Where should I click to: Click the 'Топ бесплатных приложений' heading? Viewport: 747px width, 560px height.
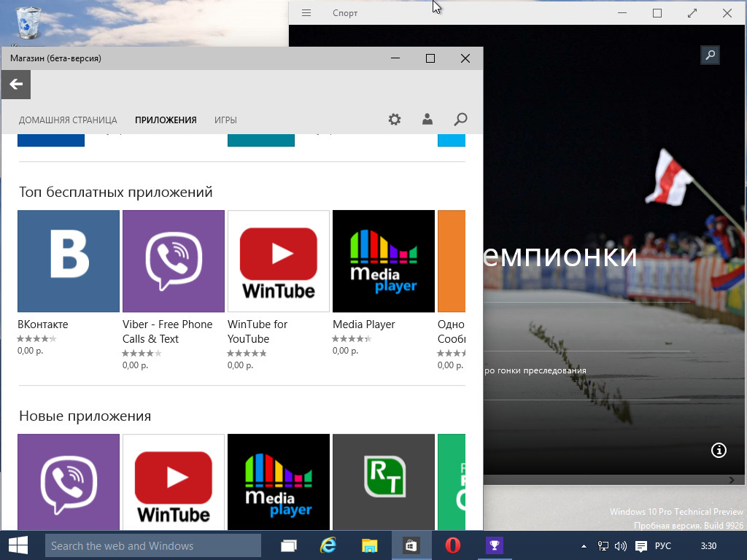tap(116, 192)
